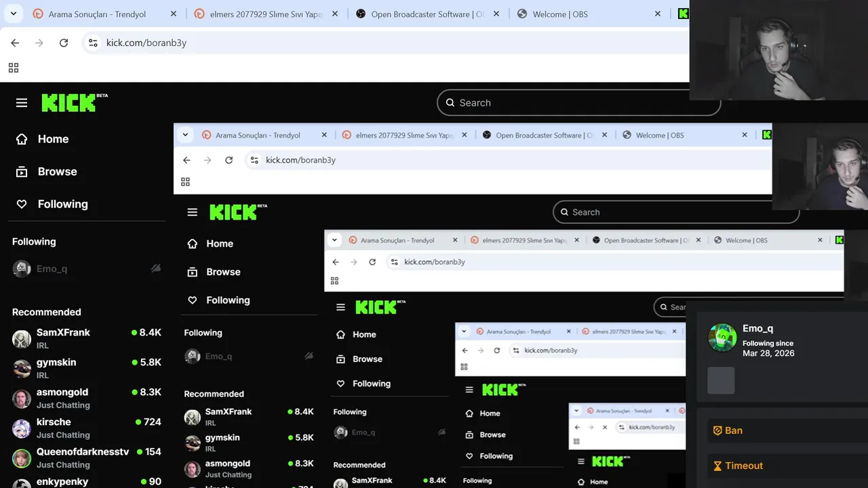Close the outermost Arama Sonuçları - Trendyol tab
The height and width of the screenshot is (488, 868).
pos(174,14)
